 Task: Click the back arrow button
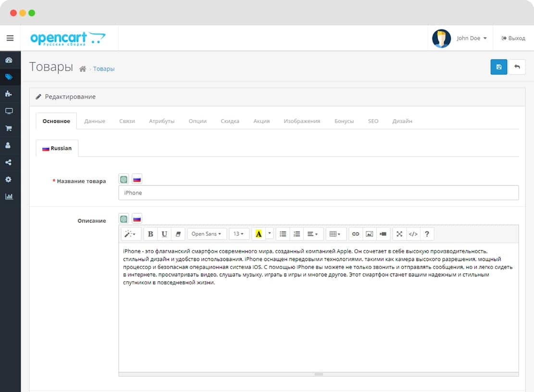pos(517,67)
